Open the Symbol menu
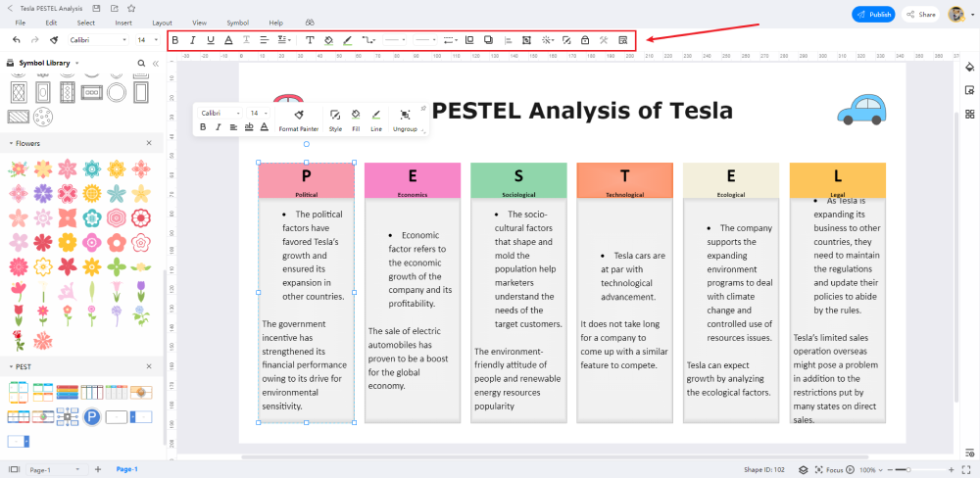Viewport: 980px width, 479px height. coord(237,24)
